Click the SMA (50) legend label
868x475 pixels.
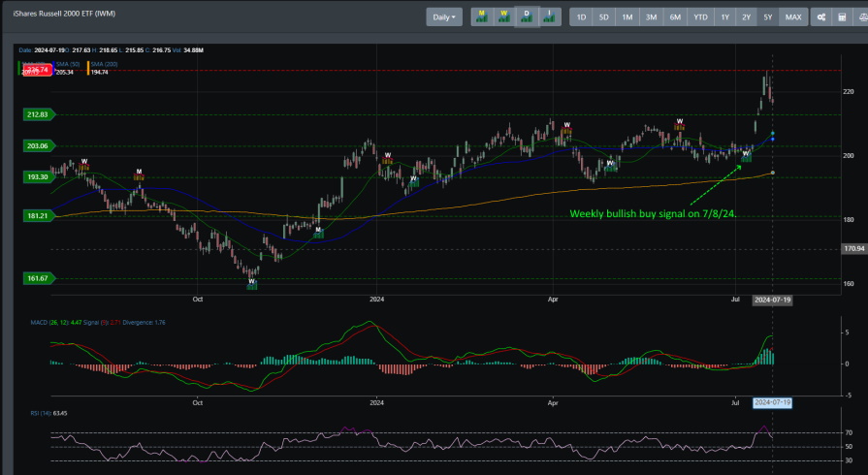[68, 64]
